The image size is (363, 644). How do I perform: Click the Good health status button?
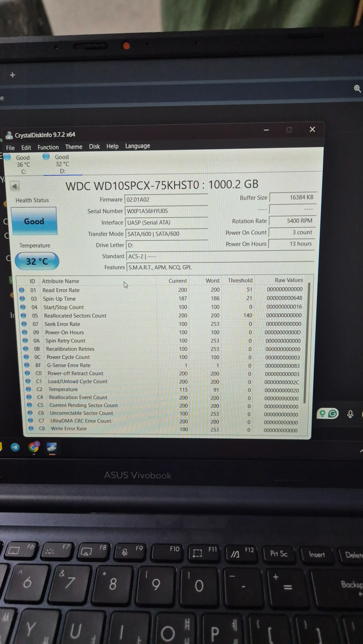pos(34,221)
